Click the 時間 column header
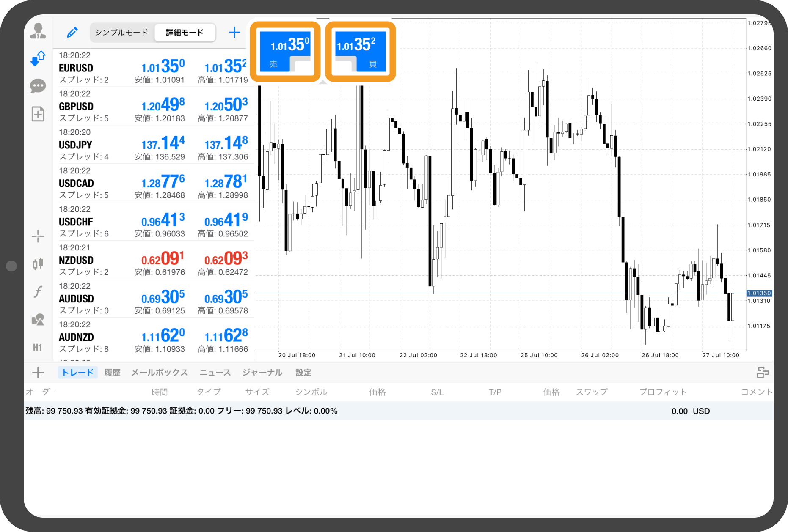The image size is (788, 532). point(160,392)
